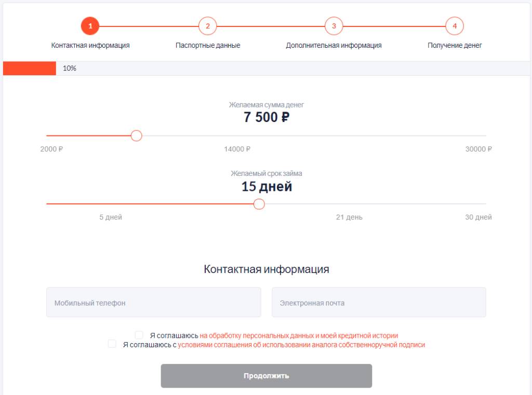This screenshot has width=532, height=395.
Task: Click the 30 дней label on term slider
Action: (478, 217)
